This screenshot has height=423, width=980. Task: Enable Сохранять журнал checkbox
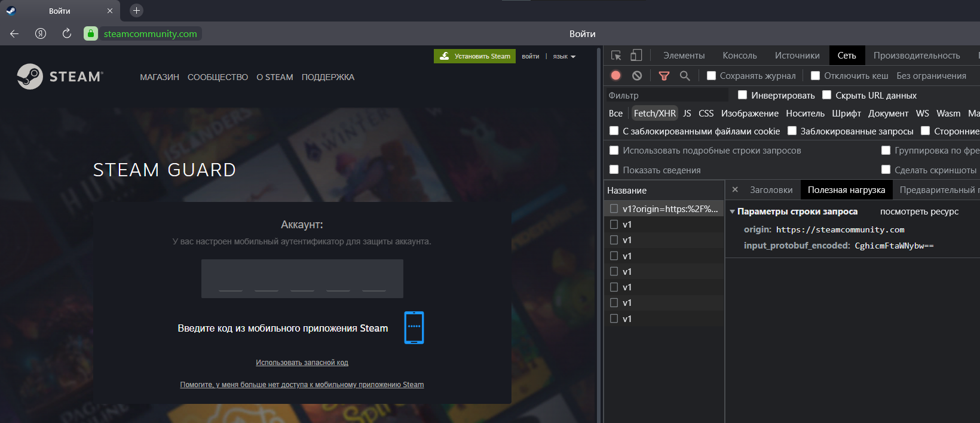pos(711,76)
